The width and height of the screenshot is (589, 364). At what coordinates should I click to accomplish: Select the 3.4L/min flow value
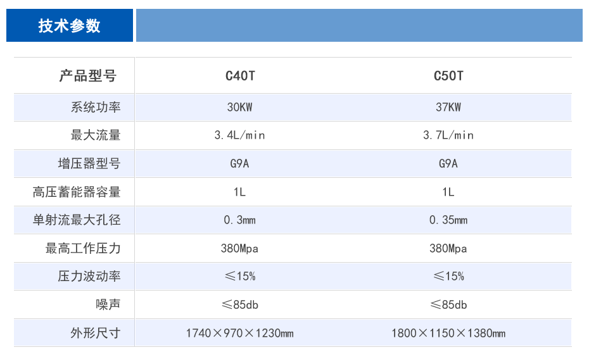pyautogui.click(x=239, y=135)
